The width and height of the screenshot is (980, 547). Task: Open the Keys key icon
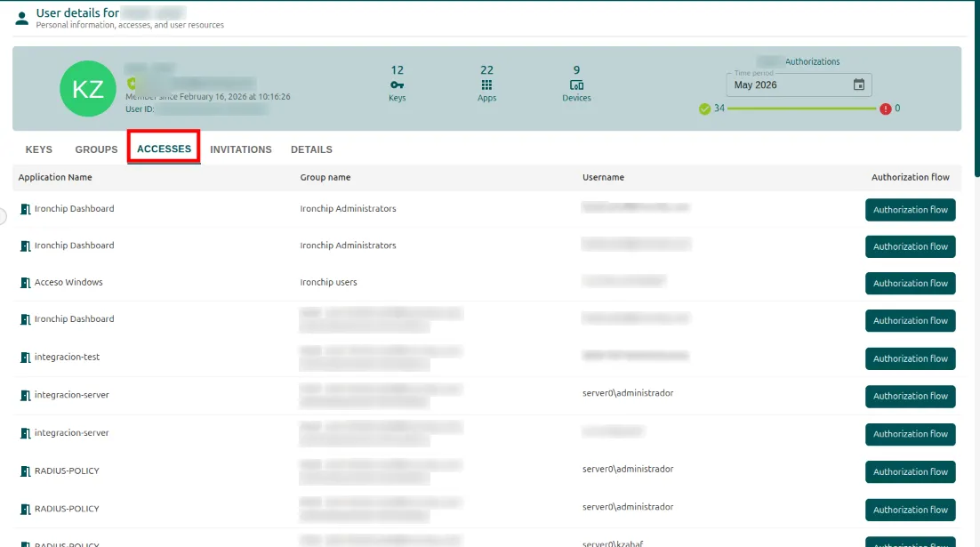coord(397,85)
